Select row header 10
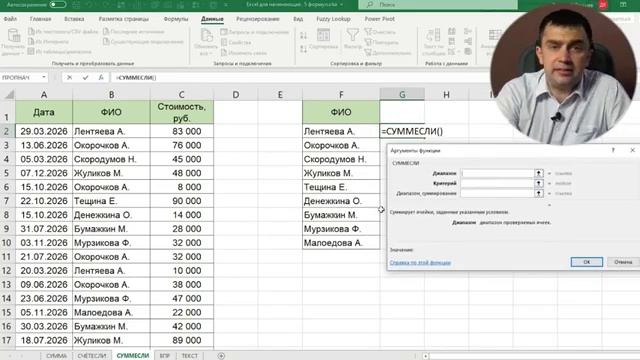This screenshot has width=640, height=360. point(7,243)
